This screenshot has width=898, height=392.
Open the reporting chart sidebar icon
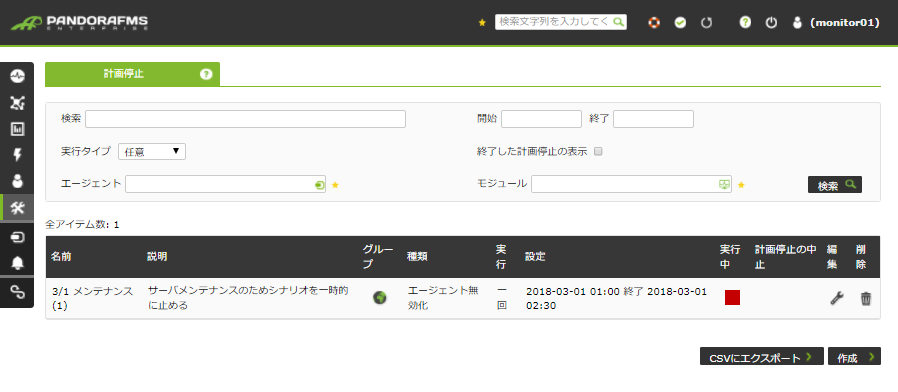click(x=17, y=129)
